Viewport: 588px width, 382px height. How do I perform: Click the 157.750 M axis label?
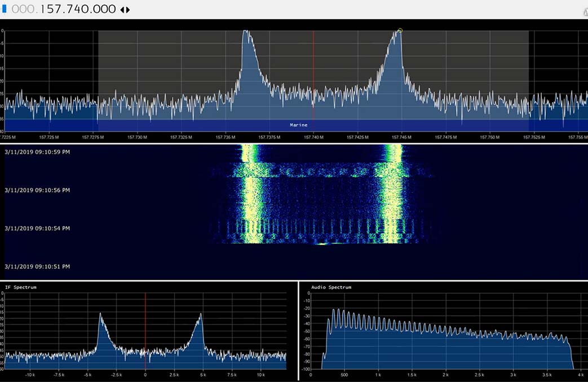point(490,137)
